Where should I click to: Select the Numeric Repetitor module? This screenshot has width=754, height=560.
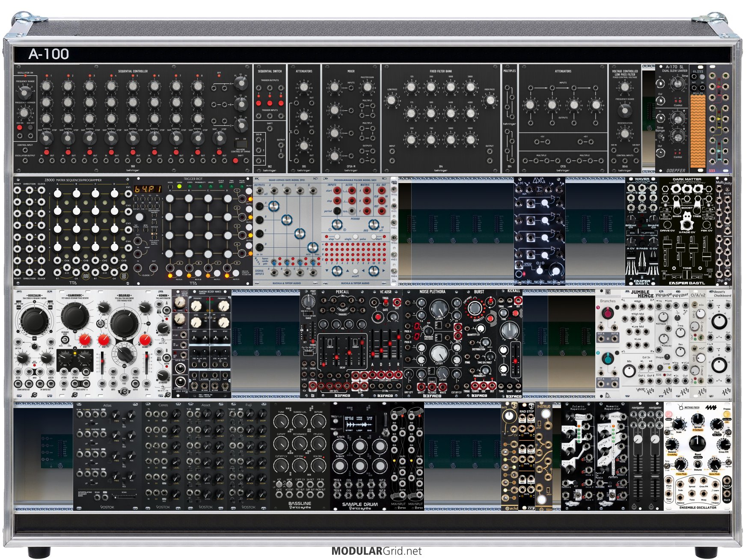tap(612, 456)
